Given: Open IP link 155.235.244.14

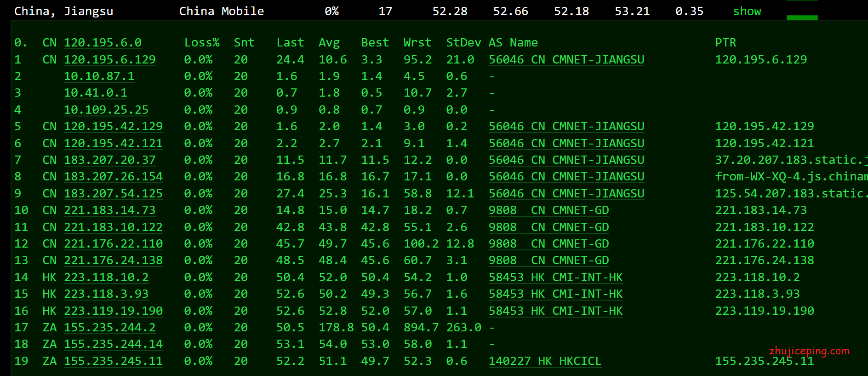Looking at the screenshot, I should (113, 344).
